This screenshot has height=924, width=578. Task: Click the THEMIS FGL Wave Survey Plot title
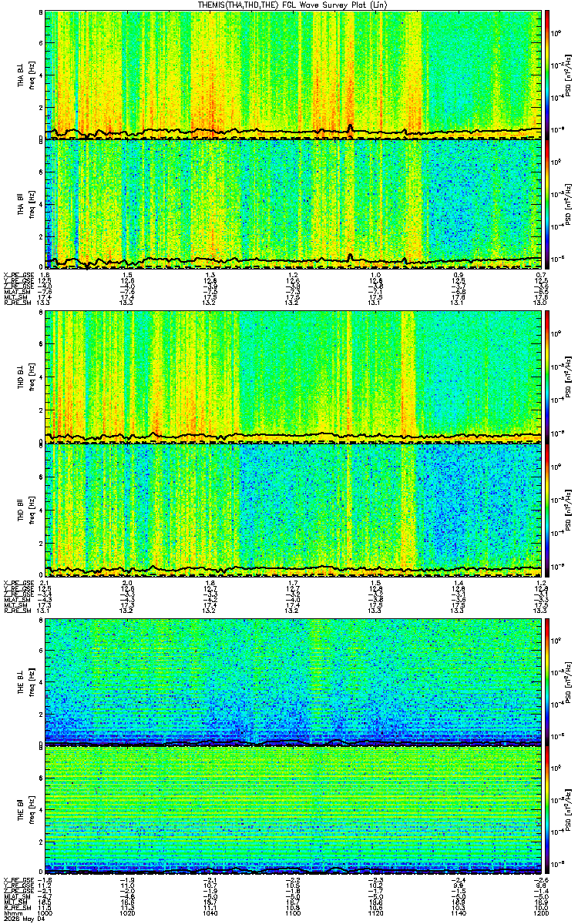click(293, 5)
